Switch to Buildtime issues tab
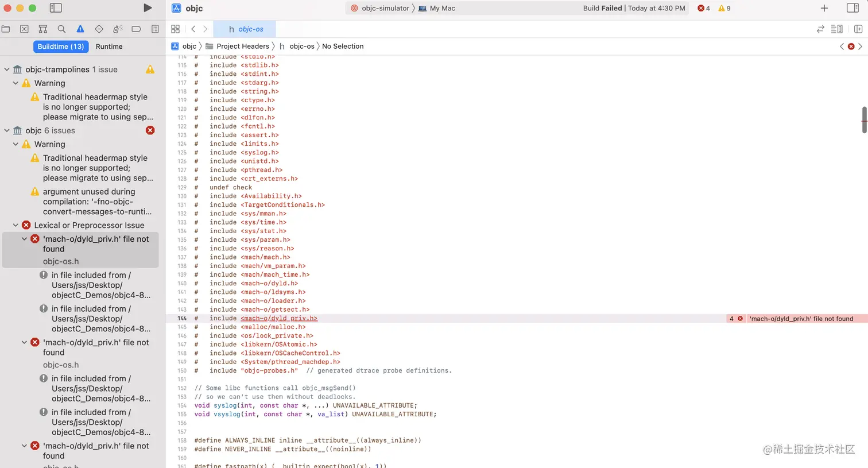The height and width of the screenshot is (468, 868). 61,47
